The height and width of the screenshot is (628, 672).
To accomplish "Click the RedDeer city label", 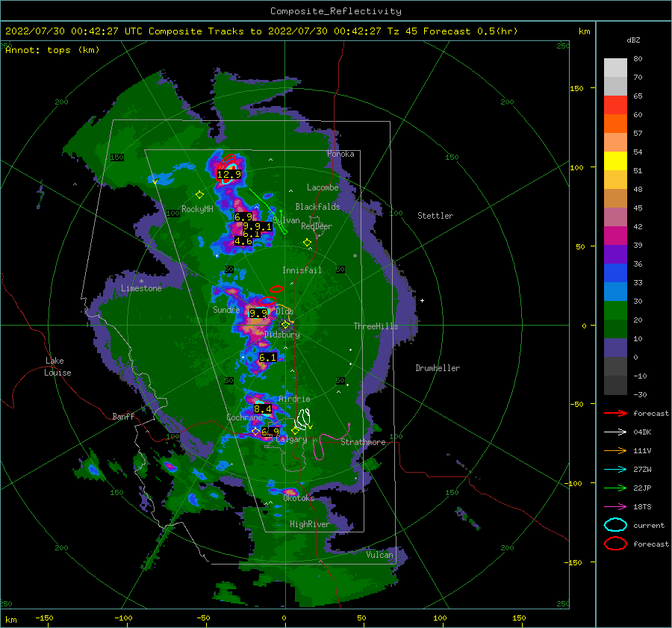I will (317, 226).
